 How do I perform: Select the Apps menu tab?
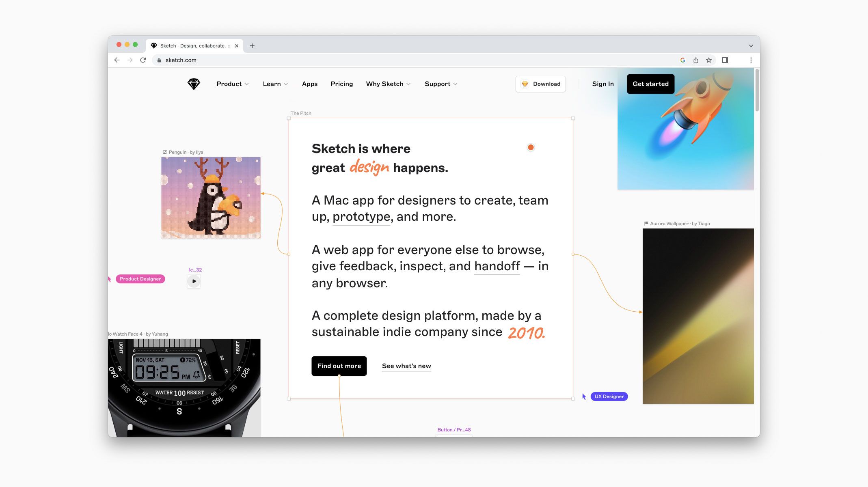[309, 84]
